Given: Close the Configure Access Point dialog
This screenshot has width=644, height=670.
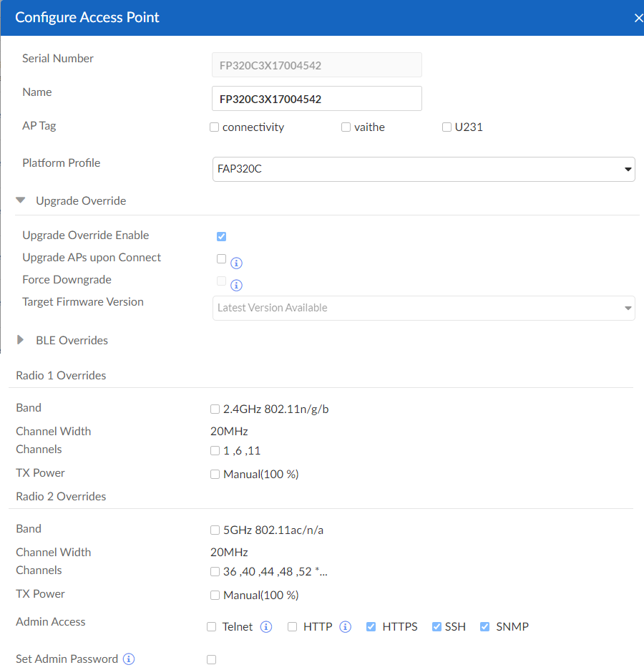Looking at the screenshot, I should pyautogui.click(x=638, y=18).
